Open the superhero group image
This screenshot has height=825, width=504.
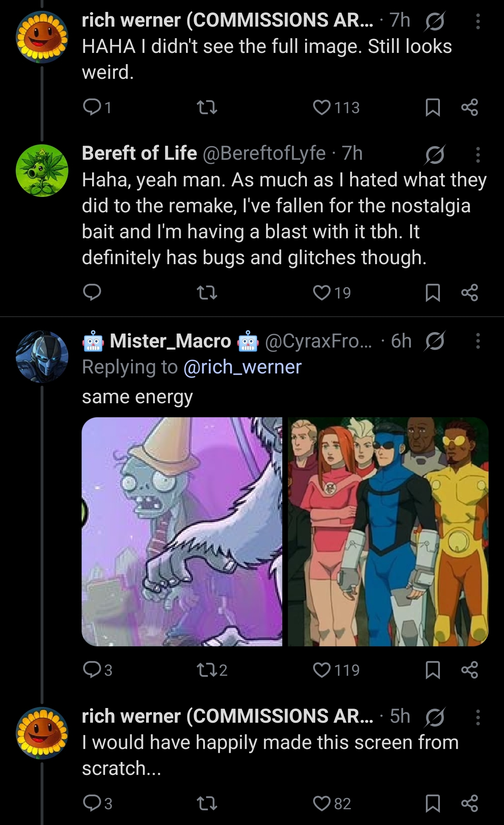pyautogui.click(x=388, y=531)
